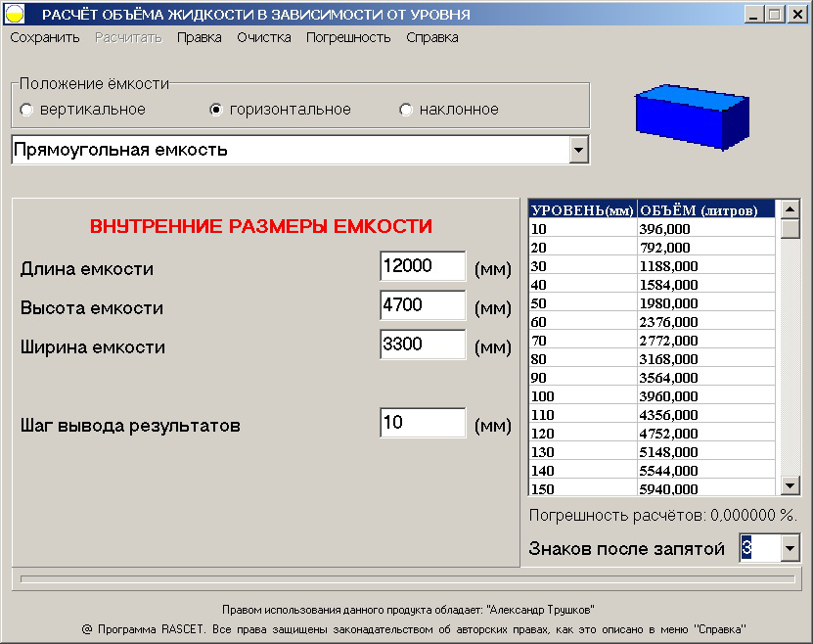
Task: Click the "Длина емкости" input field
Action: click(421, 265)
